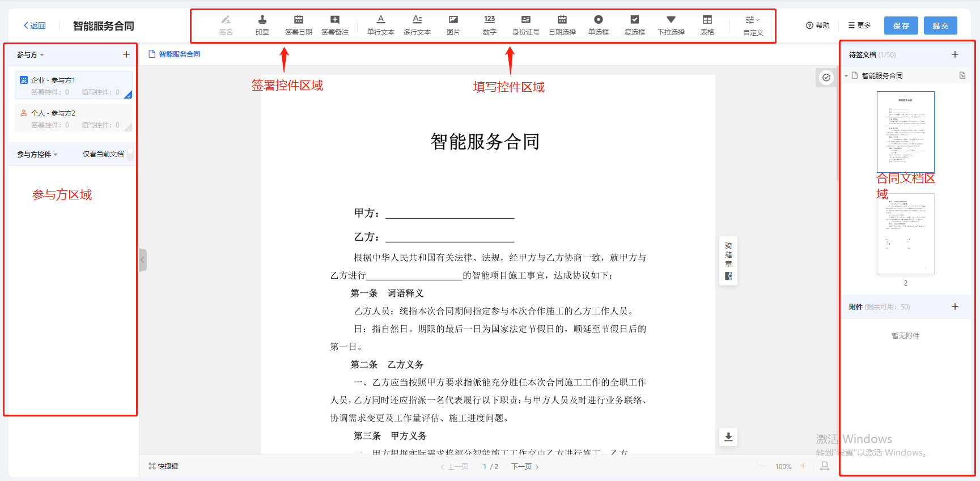Click the download icon beside the document
980x481 pixels.
728,437
